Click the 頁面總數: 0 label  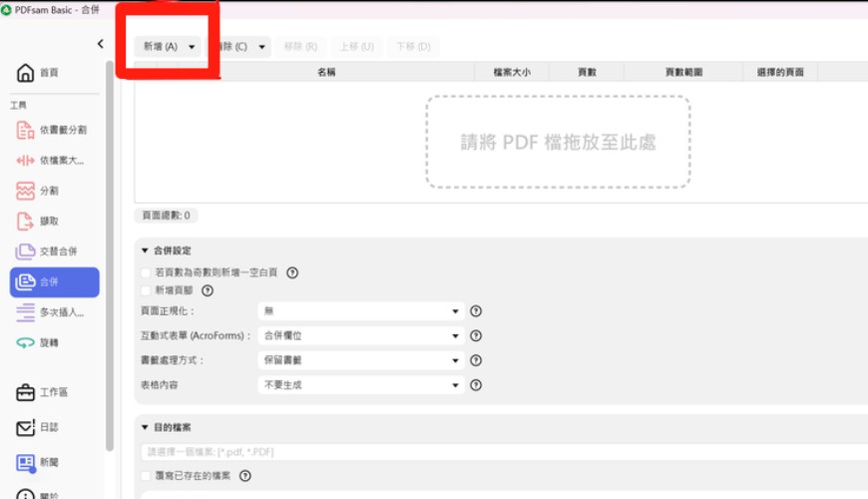pyautogui.click(x=166, y=216)
